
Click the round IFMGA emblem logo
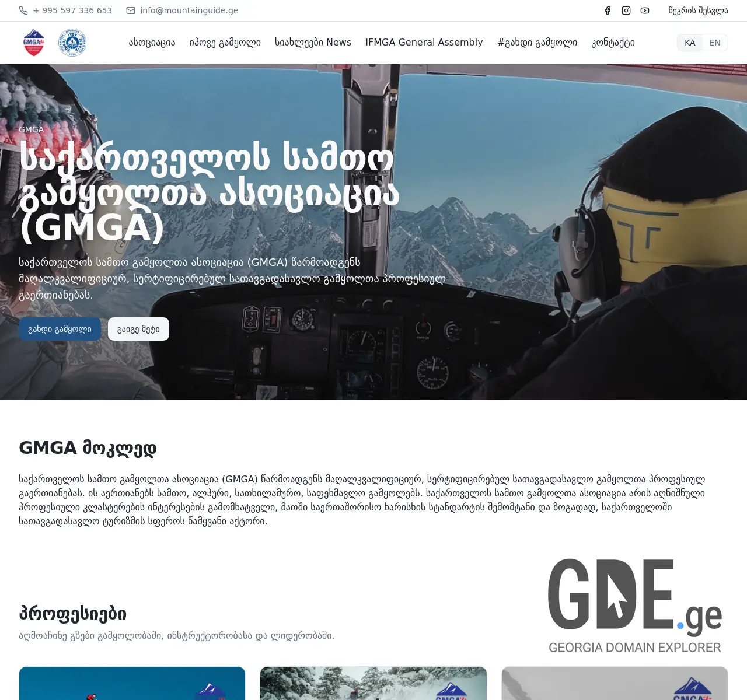coord(72,42)
